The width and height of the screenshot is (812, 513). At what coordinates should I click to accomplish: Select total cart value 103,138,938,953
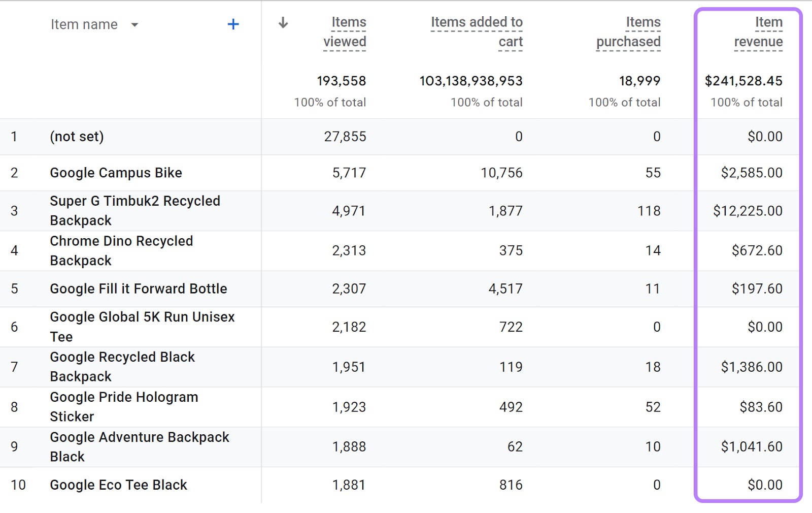[x=470, y=81]
